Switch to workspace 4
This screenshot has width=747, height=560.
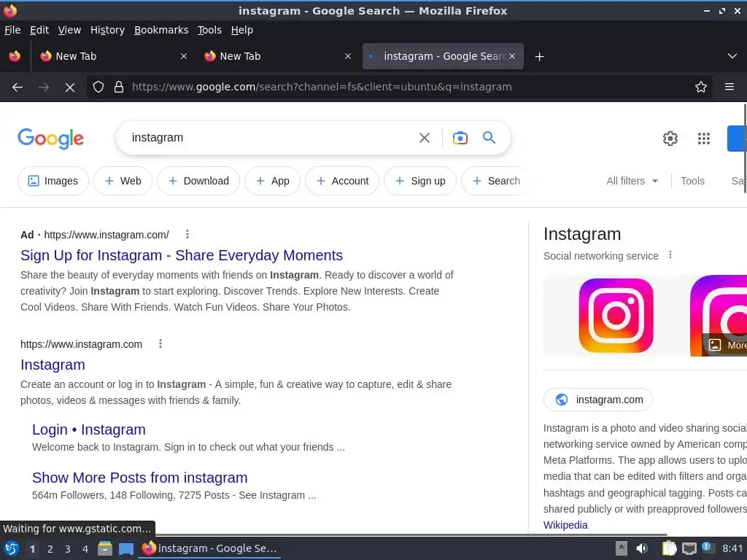[x=85, y=549]
